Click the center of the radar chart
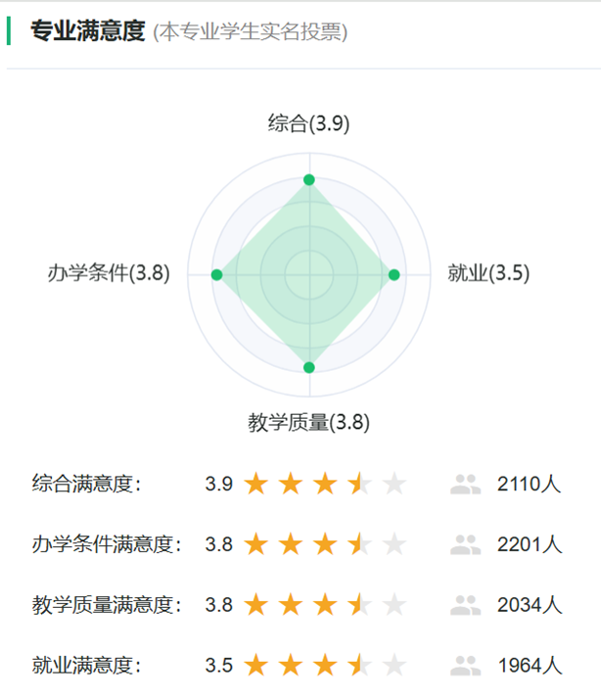The width and height of the screenshot is (601, 700). pos(309,275)
